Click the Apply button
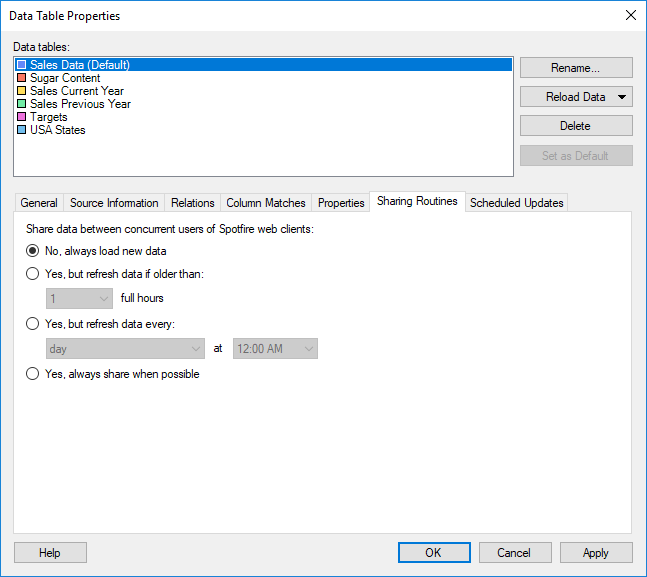 (596, 553)
